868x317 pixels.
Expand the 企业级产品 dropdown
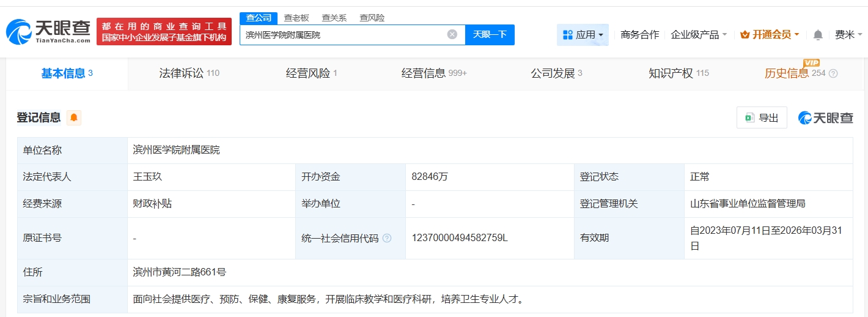699,35
